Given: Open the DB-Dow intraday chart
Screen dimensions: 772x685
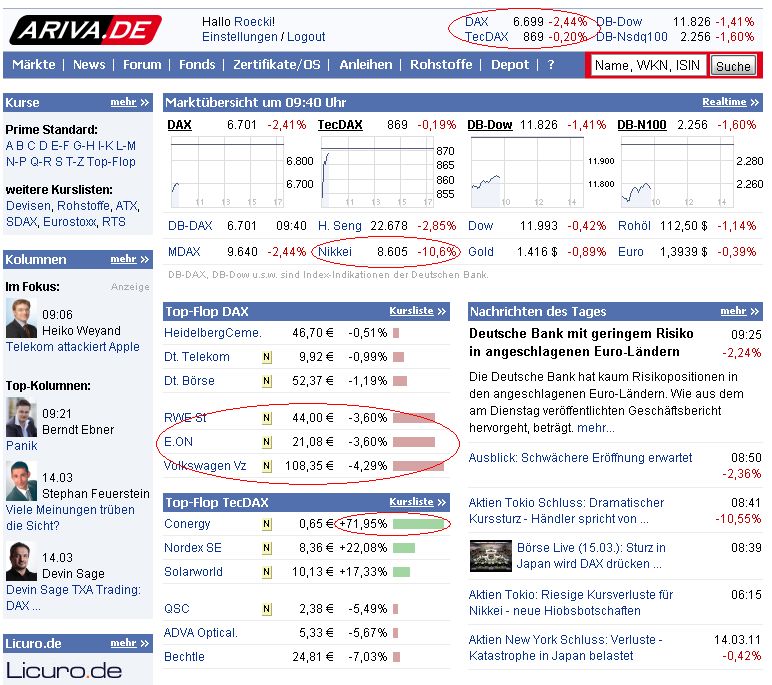Looking at the screenshot, I should 527,172.
